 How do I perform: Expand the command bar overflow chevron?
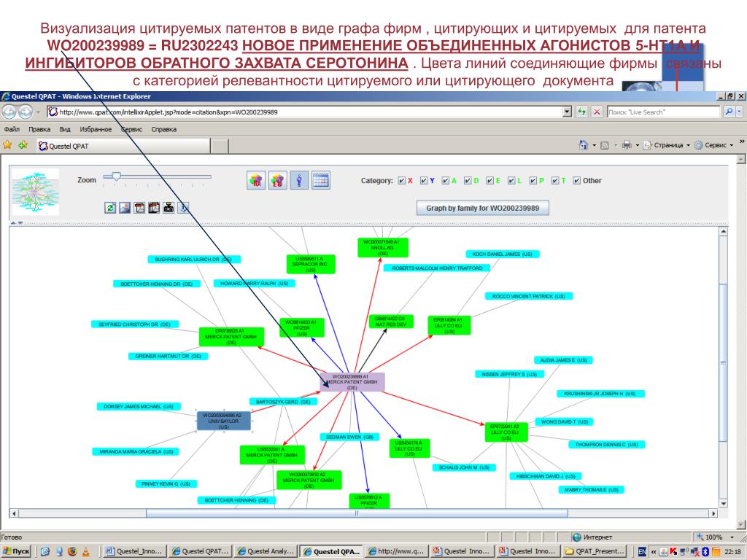pos(742,141)
